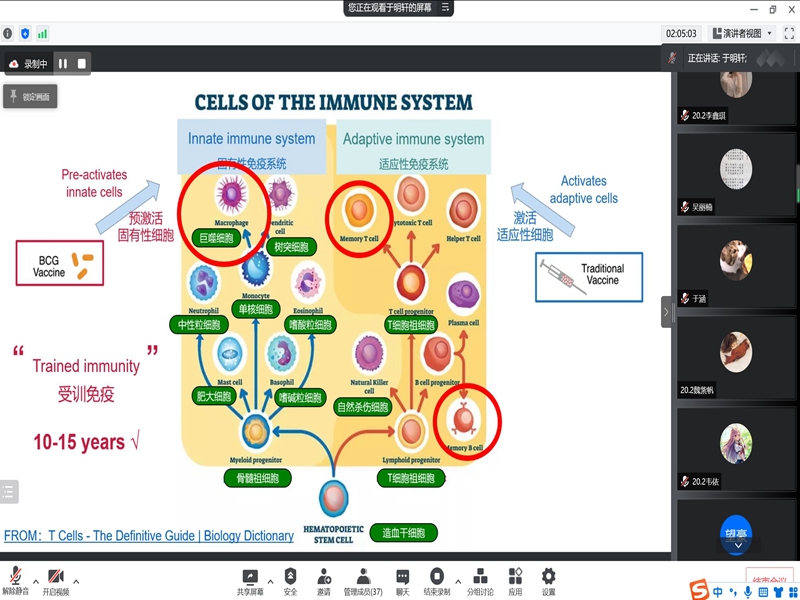
Task: Open the menu beside the screen-sharing notice
Action: (446, 8)
